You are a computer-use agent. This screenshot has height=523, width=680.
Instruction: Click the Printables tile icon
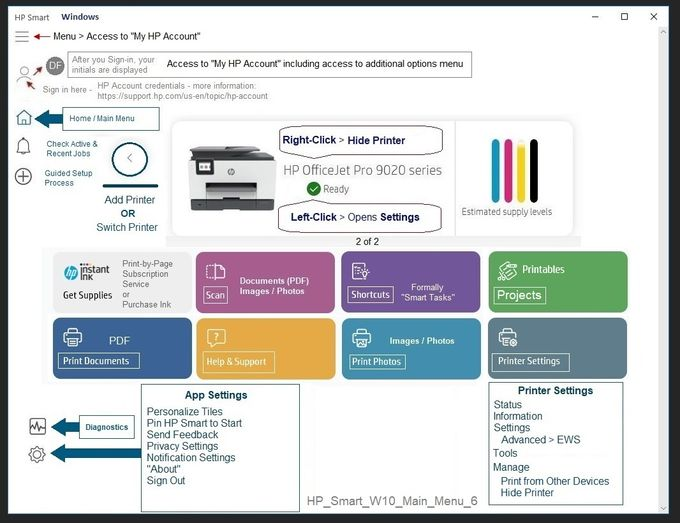[507, 271]
